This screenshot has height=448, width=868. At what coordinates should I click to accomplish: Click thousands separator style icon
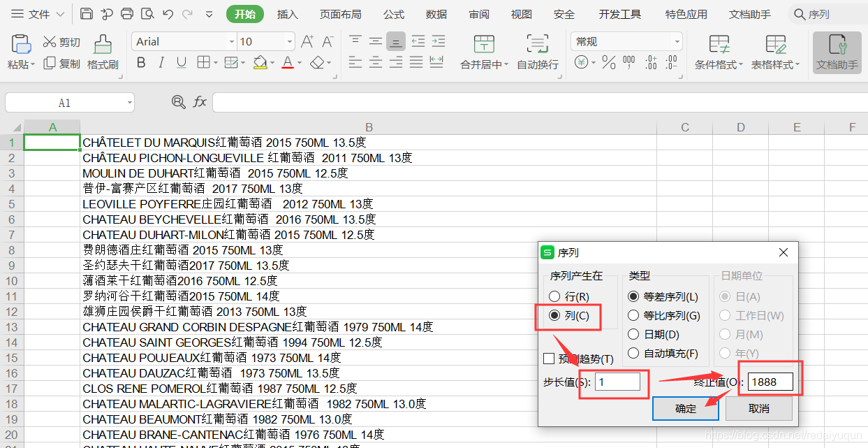click(x=628, y=63)
